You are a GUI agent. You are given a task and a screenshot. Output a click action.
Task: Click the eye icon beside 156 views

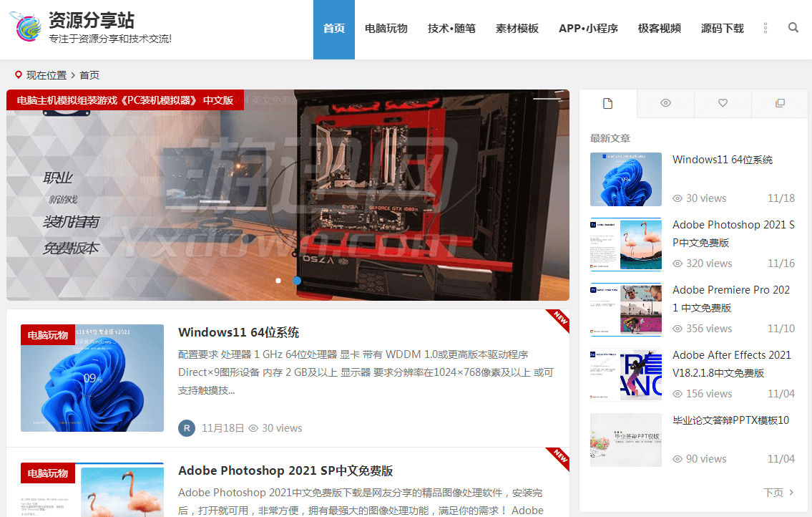coord(678,394)
